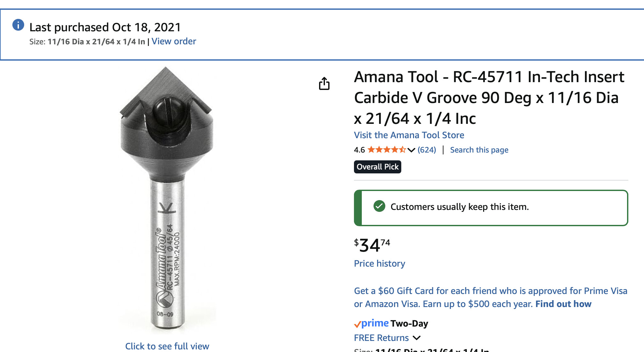Click the blue info icon in purchase banner
644x352 pixels.
pyautogui.click(x=18, y=25)
